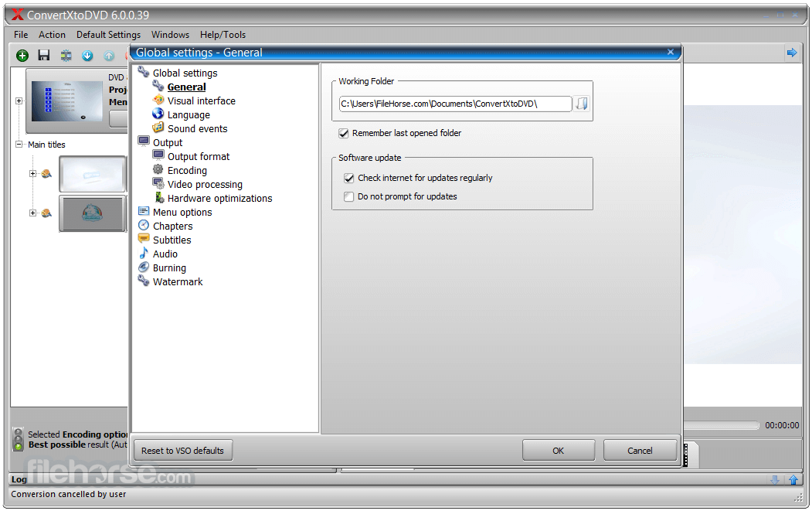Image resolution: width=812 pixels, height=511 pixels.
Task: Click the browse working folder icon
Action: 582,104
